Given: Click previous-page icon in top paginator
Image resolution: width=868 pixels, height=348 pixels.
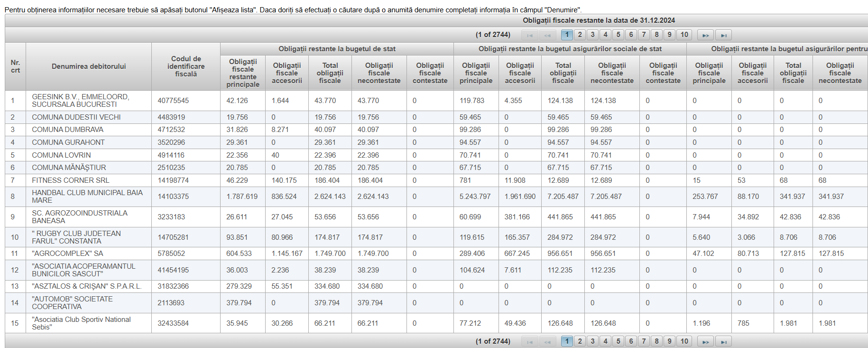Looking at the screenshot, I should tap(547, 35).
